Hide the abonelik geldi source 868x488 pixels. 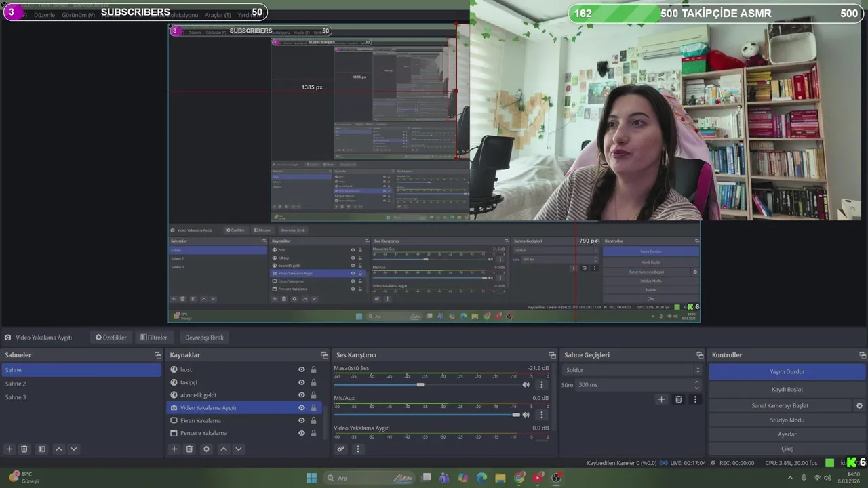[302, 395]
